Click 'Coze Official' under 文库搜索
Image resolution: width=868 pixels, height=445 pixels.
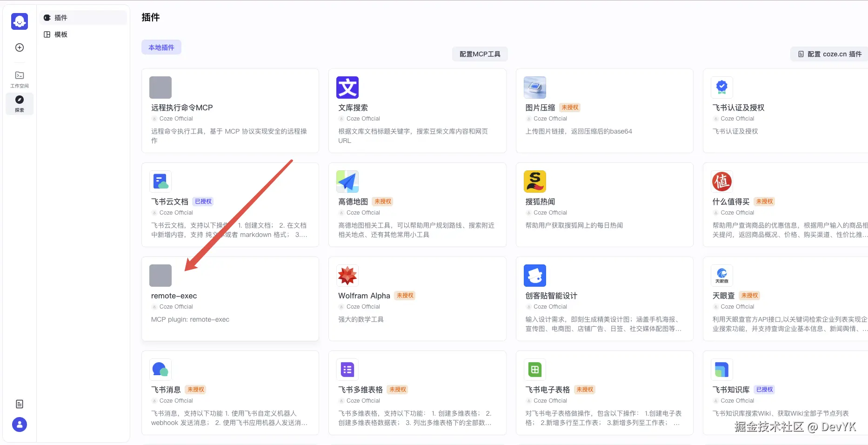[x=363, y=119]
